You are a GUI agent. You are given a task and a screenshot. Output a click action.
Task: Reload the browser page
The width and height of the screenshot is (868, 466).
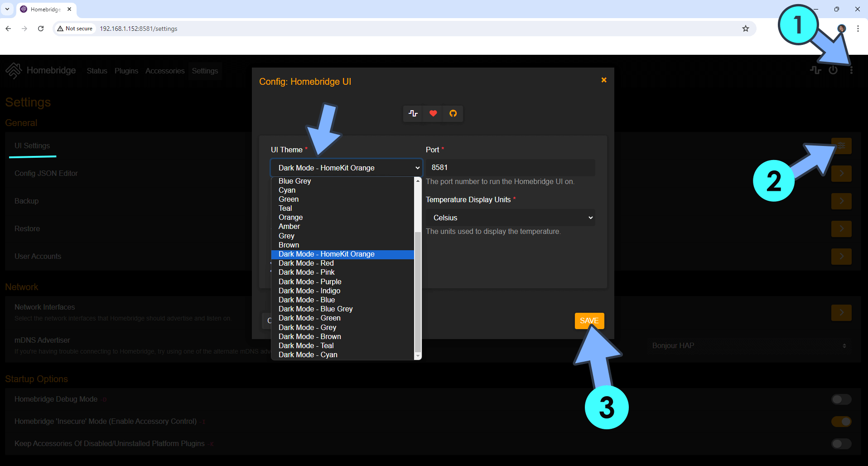tap(41, 29)
